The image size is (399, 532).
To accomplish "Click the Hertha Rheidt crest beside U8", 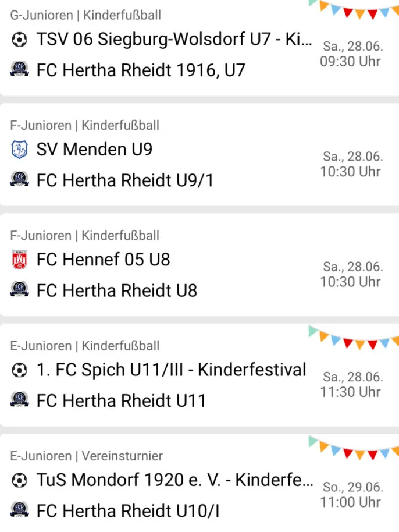I will 19,289.
